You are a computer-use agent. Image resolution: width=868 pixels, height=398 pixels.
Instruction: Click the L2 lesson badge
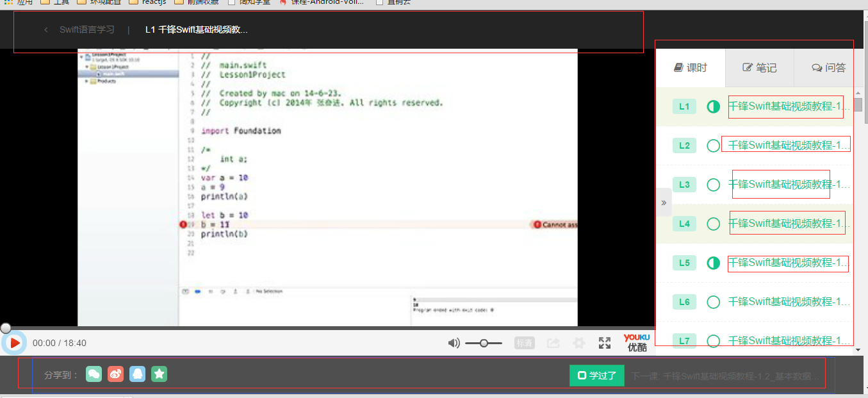[x=684, y=145]
